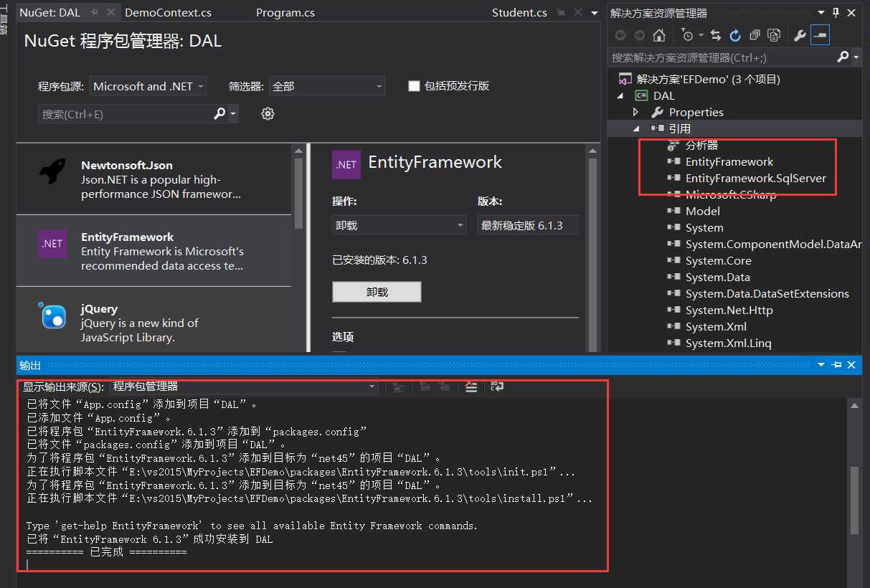Open NuGet settings gear icon
Screen dimensions: 870x588
pyautogui.click(x=268, y=113)
